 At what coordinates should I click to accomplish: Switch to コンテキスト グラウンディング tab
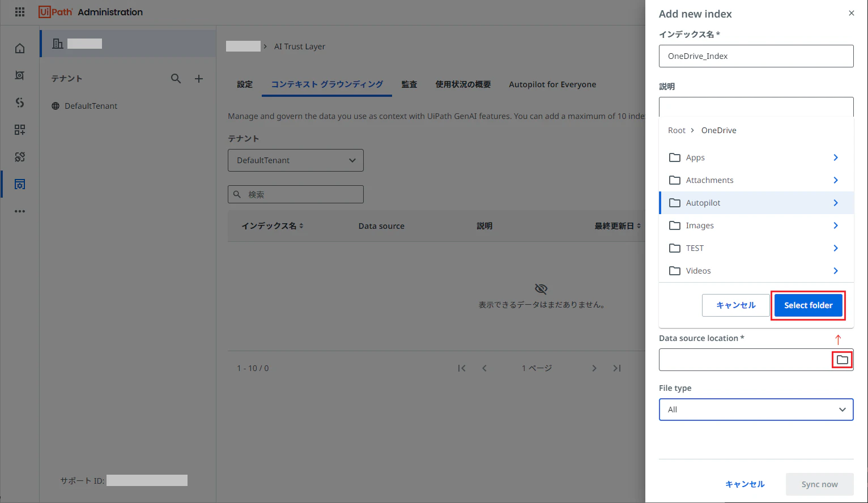(x=327, y=84)
